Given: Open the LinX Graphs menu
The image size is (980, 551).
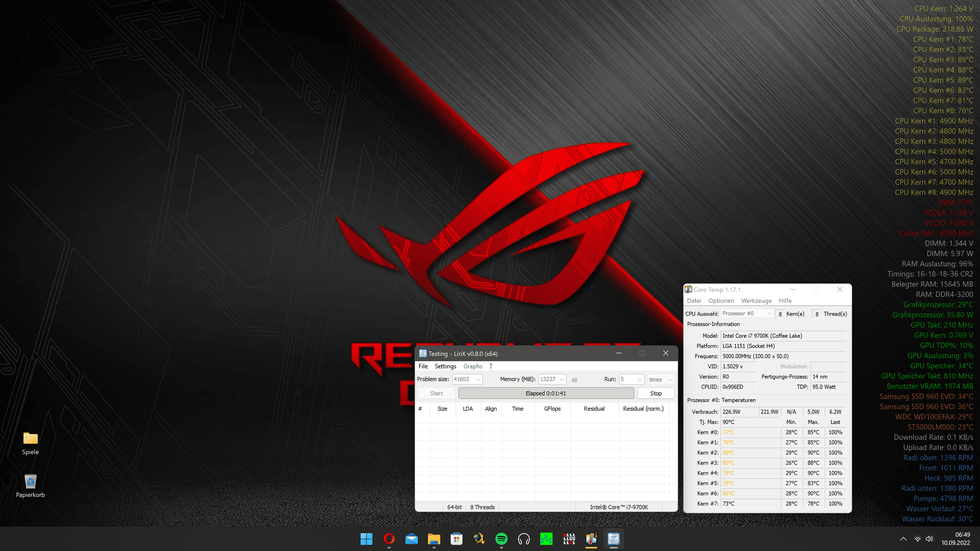Looking at the screenshot, I should (473, 366).
